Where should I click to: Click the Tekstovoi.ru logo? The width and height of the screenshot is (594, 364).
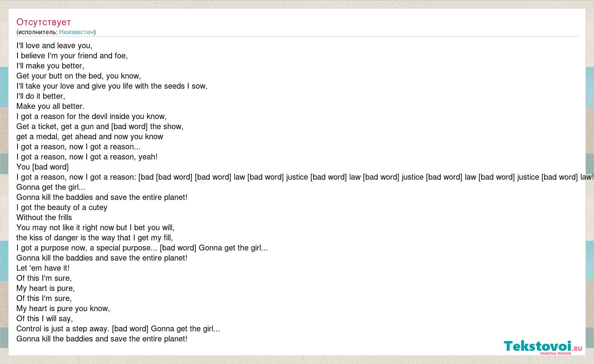543,347
